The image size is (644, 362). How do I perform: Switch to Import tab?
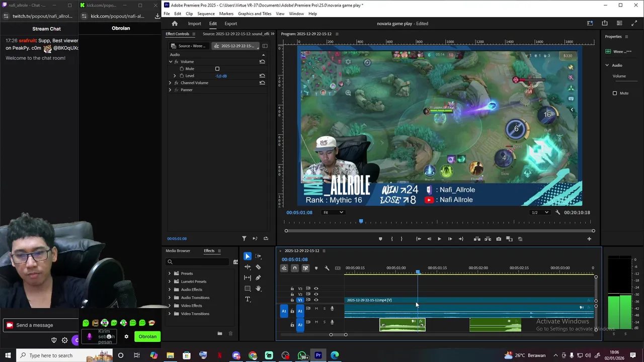point(194,24)
